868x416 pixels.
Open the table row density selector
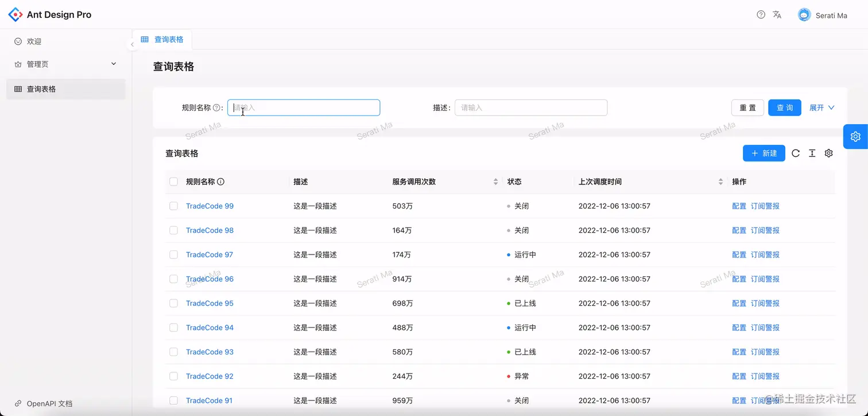click(x=812, y=153)
